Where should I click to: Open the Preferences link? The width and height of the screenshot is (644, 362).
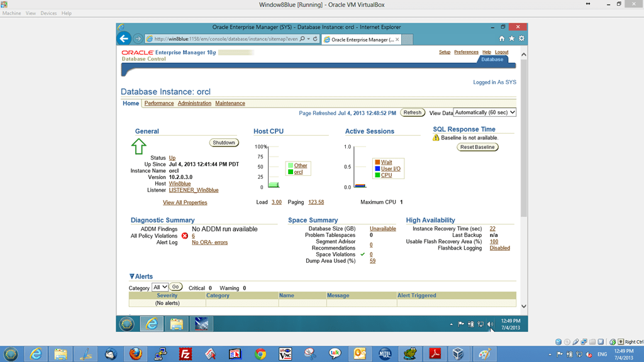(466, 52)
